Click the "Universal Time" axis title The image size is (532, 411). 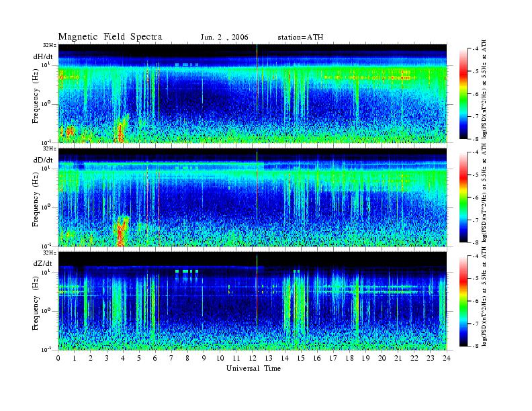(x=253, y=368)
